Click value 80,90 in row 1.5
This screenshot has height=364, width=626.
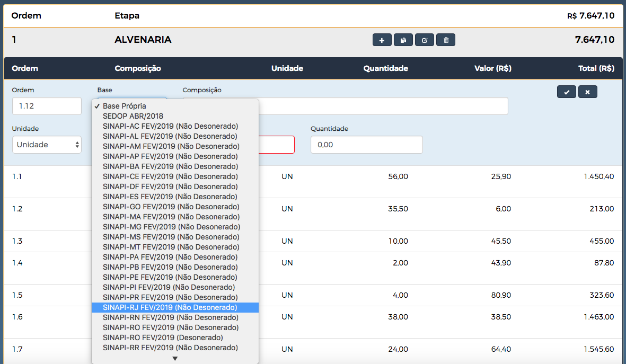tap(501, 295)
